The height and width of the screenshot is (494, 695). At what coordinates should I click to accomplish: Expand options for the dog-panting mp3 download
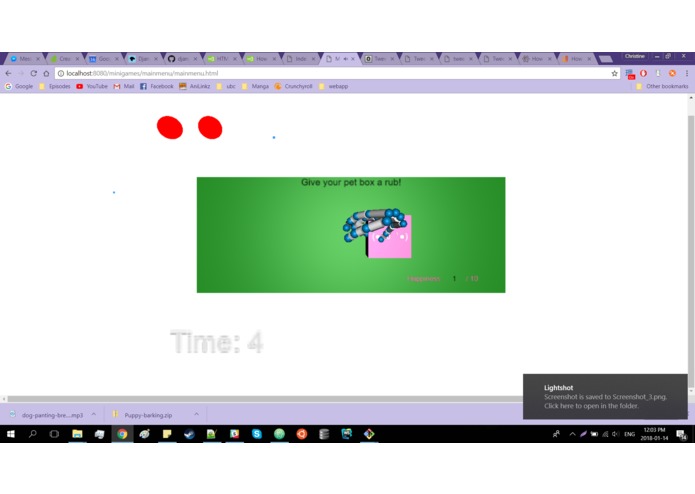[x=94, y=414]
